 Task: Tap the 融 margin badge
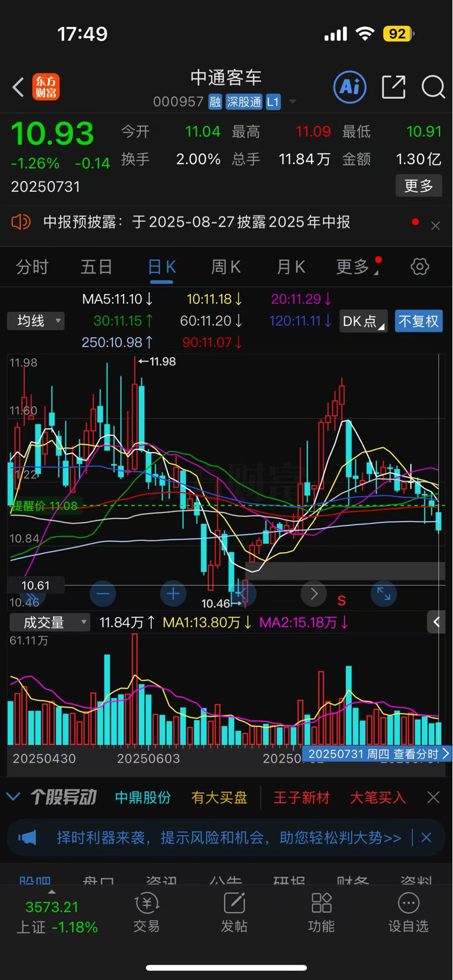tap(215, 102)
